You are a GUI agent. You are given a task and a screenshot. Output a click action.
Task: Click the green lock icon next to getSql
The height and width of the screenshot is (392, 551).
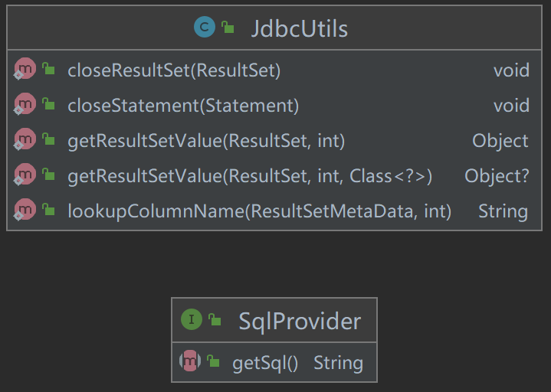[x=214, y=362]
